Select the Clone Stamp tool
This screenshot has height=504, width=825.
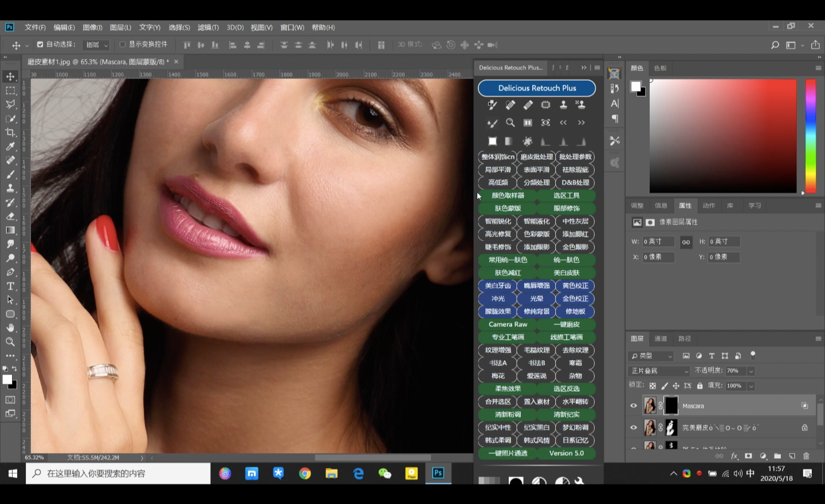pyautogui.click(x=10, y=188)
